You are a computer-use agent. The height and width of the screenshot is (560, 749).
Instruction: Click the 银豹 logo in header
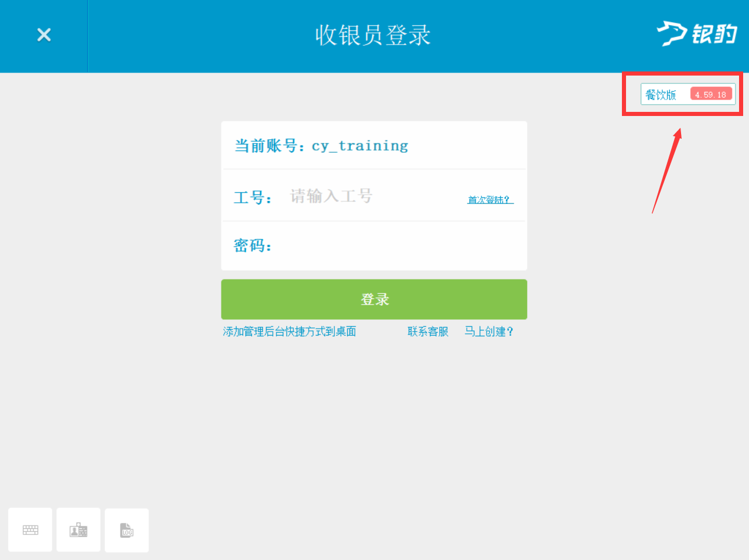point(697,33)
